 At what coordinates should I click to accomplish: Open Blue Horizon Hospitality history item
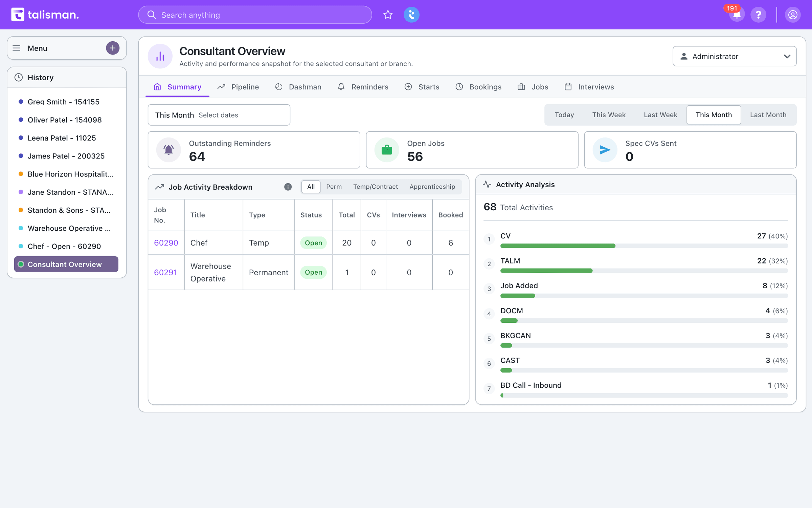click(66, 174)
